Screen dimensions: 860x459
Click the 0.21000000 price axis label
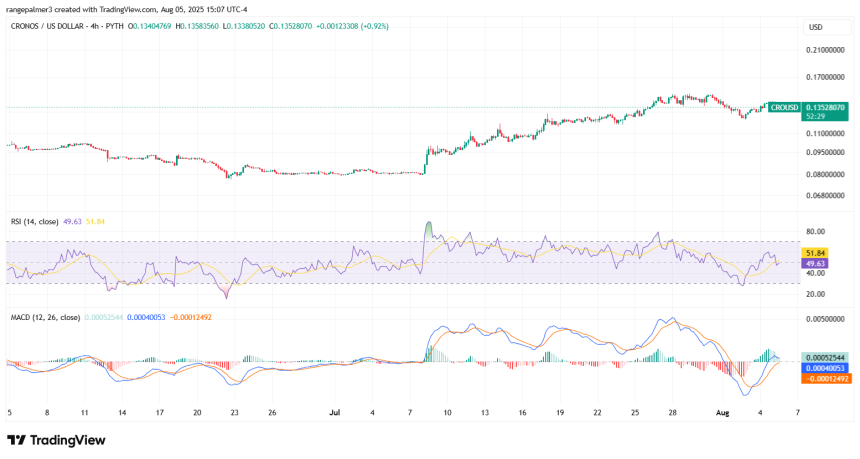tap(825, 50)
